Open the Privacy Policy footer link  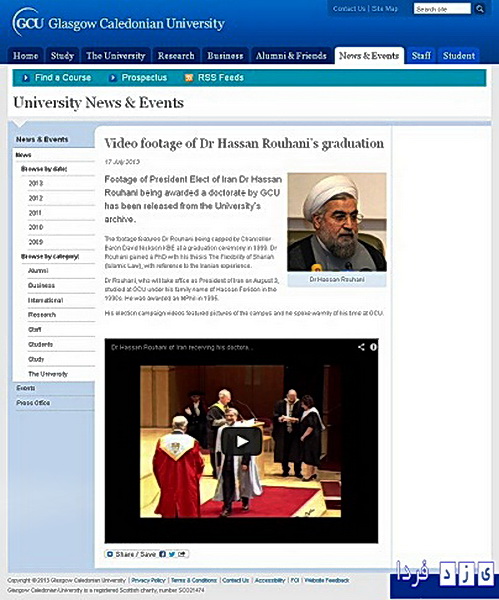click(x=148, y=580)
